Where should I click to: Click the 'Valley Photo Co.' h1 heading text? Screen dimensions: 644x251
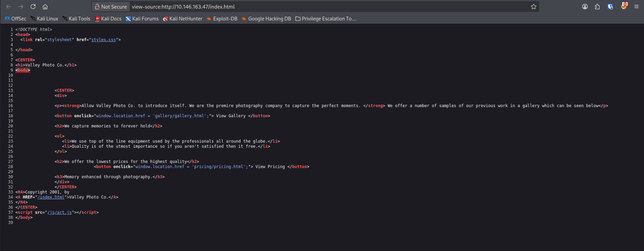45,65
